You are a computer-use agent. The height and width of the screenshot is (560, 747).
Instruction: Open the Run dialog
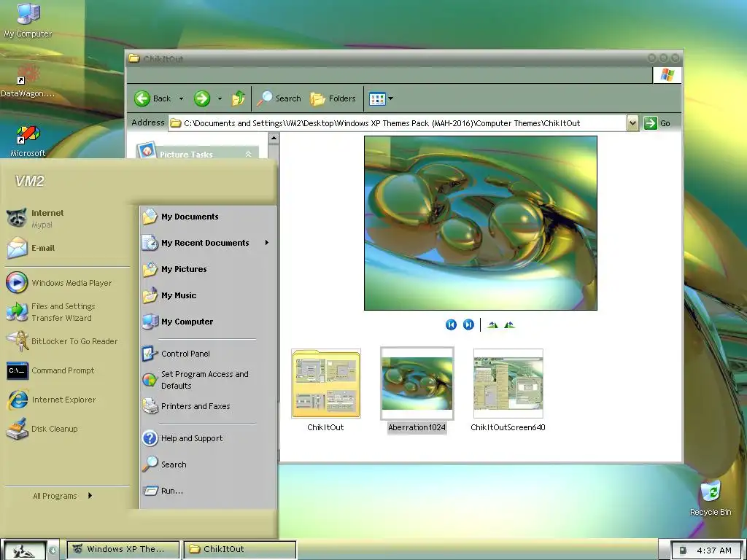pyautogui.click(x=208, y=491)
